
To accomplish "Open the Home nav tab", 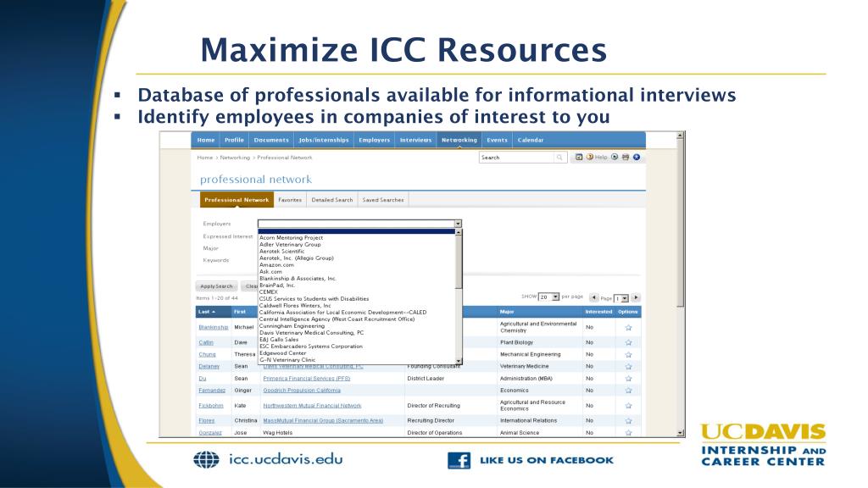I will tap(206, 140).
